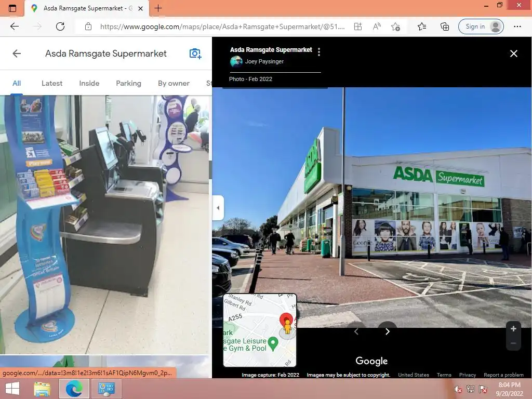532x399 pixels.
Task: Open United States region link
Action: click(x=413, y=375)
